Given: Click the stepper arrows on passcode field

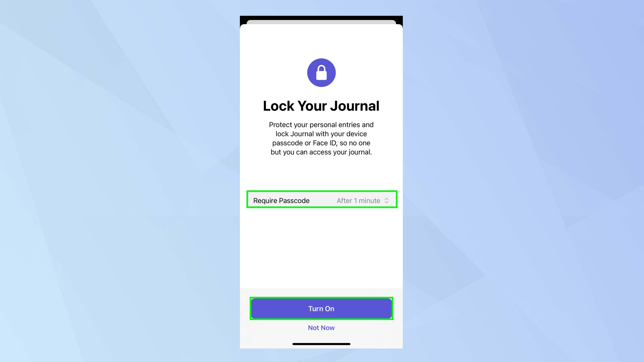Looking at the screenshot, I should [387, 201].
